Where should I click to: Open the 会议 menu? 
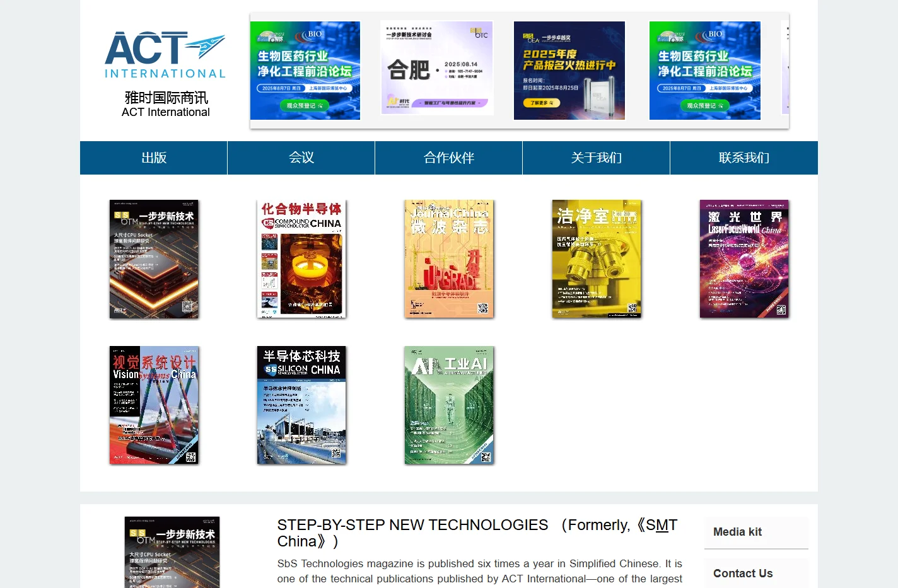[x=301, y=158]
